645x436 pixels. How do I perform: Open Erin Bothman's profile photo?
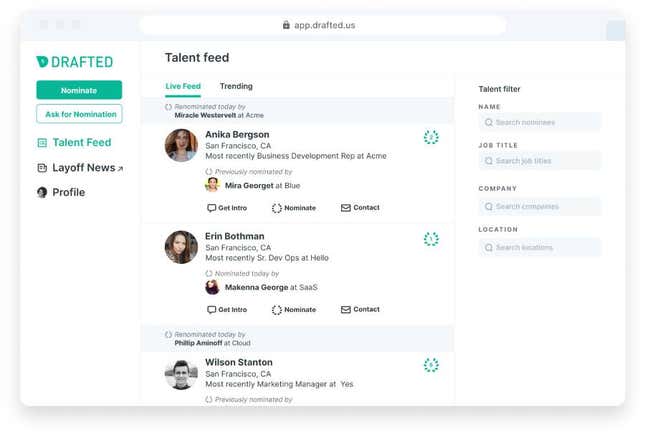pyautogui.click(x=181, y=247)
